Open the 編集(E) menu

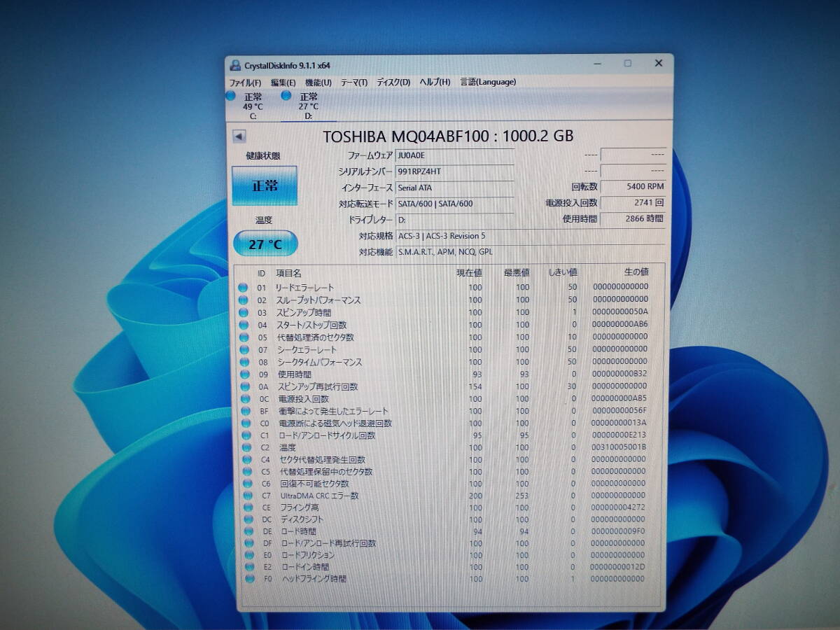click(x=283, y=82)
